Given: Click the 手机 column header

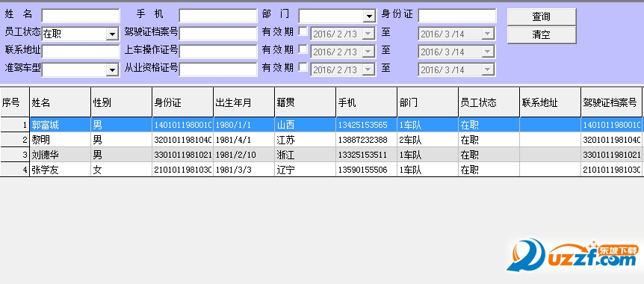Looking at the screenshot, I should 366,102.
